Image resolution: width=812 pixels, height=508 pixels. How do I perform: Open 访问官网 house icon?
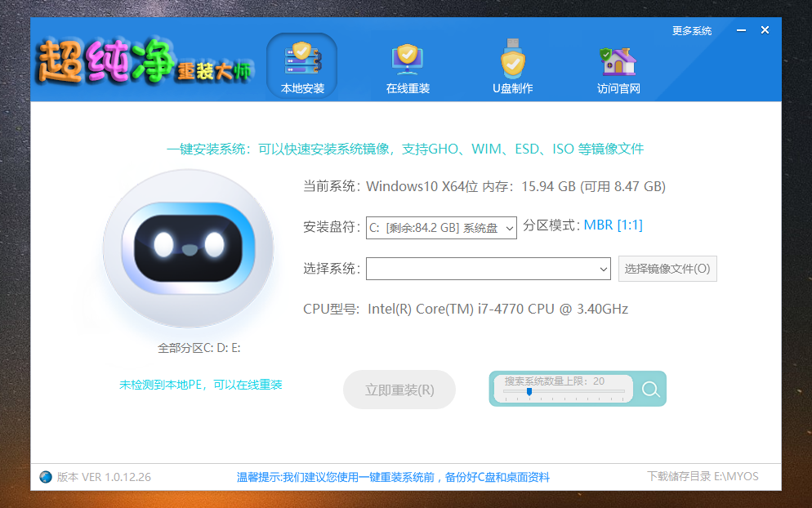(x=618, y=61)
